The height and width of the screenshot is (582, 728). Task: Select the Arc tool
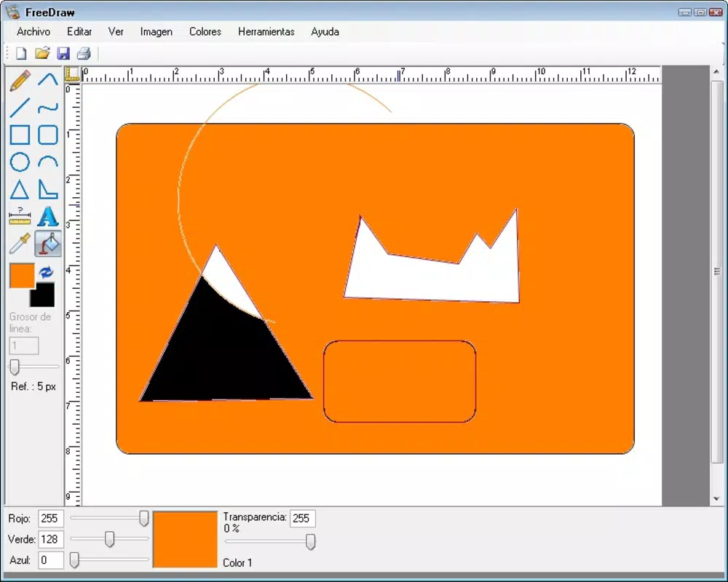[48, 162]
